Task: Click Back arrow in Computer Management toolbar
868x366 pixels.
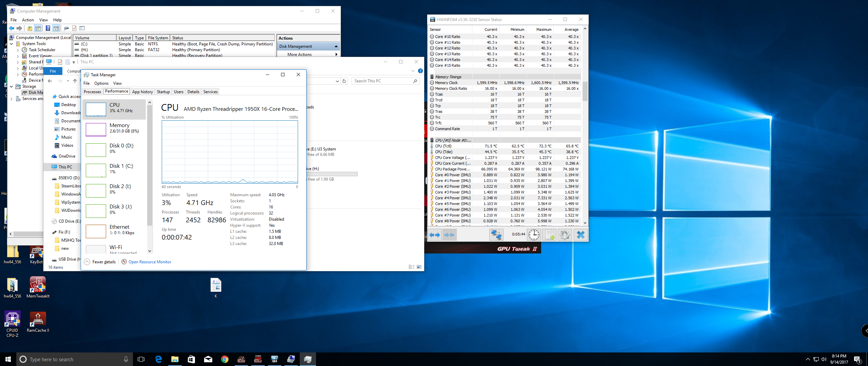Action: coord(12,28)
